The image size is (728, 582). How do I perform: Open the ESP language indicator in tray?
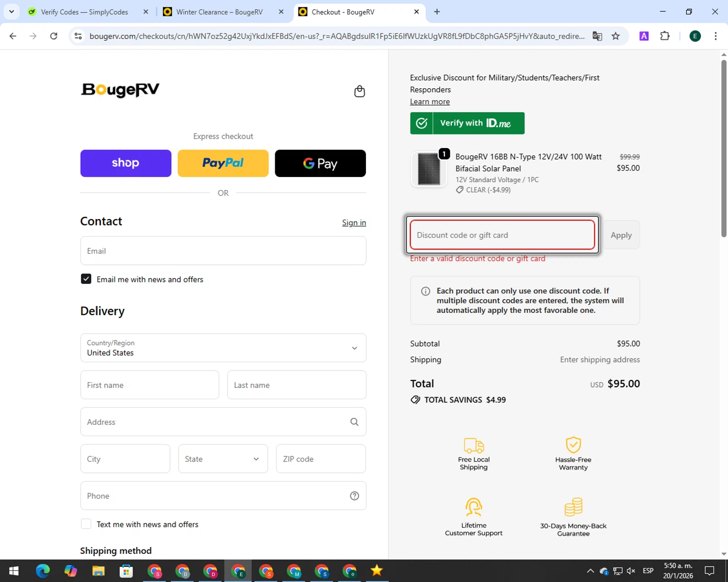tap(648, 571)
